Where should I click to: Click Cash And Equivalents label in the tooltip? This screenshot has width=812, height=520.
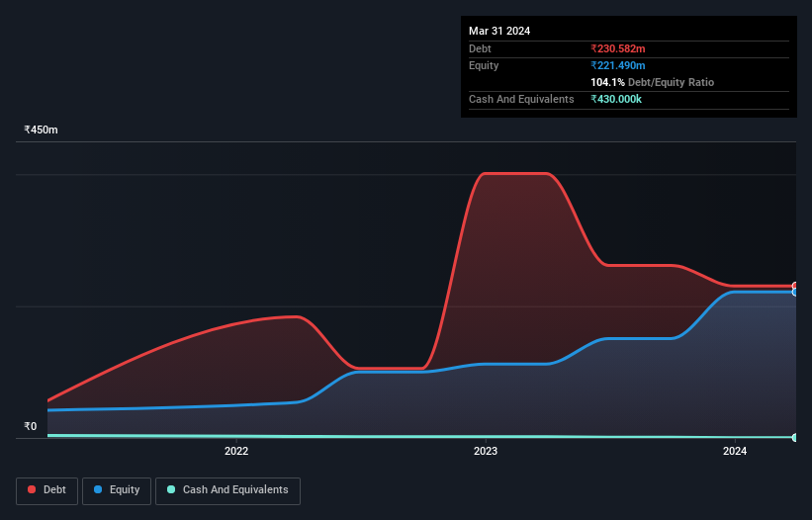(521, 99)
